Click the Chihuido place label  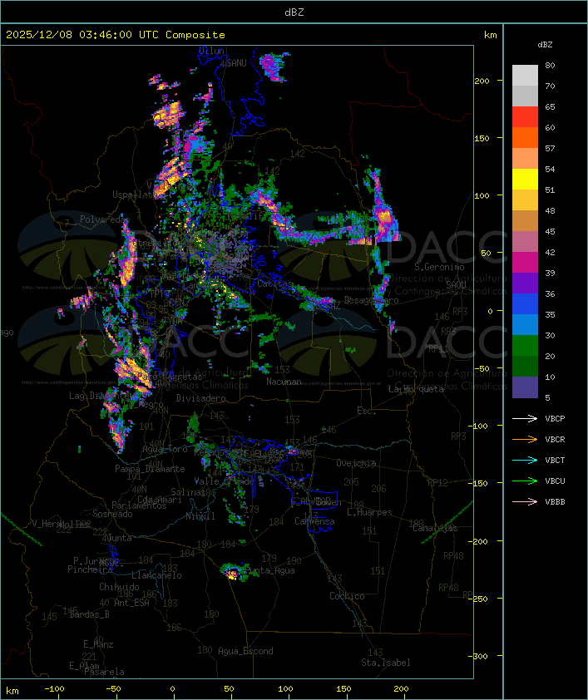pos(119,587)
